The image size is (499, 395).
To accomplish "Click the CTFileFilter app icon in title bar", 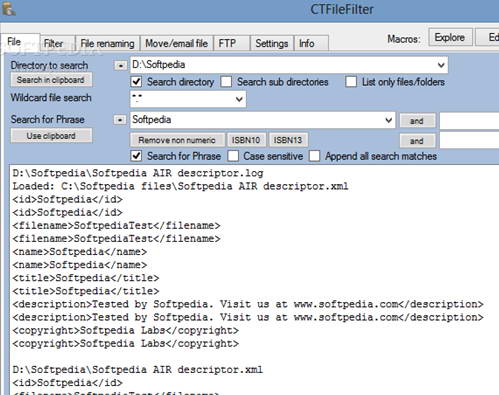I will 8,8.
